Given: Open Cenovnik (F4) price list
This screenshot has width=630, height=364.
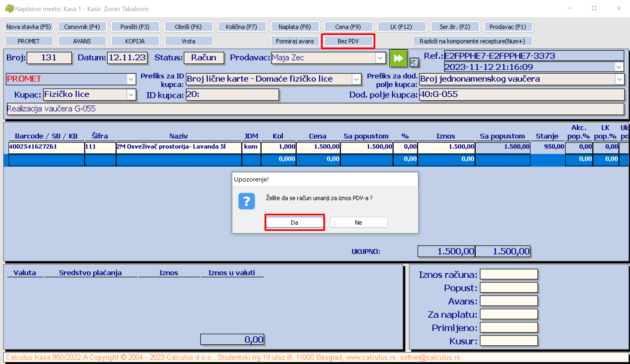Looking at the screenshot, I should pyautogui.click(x=82, y=27).
